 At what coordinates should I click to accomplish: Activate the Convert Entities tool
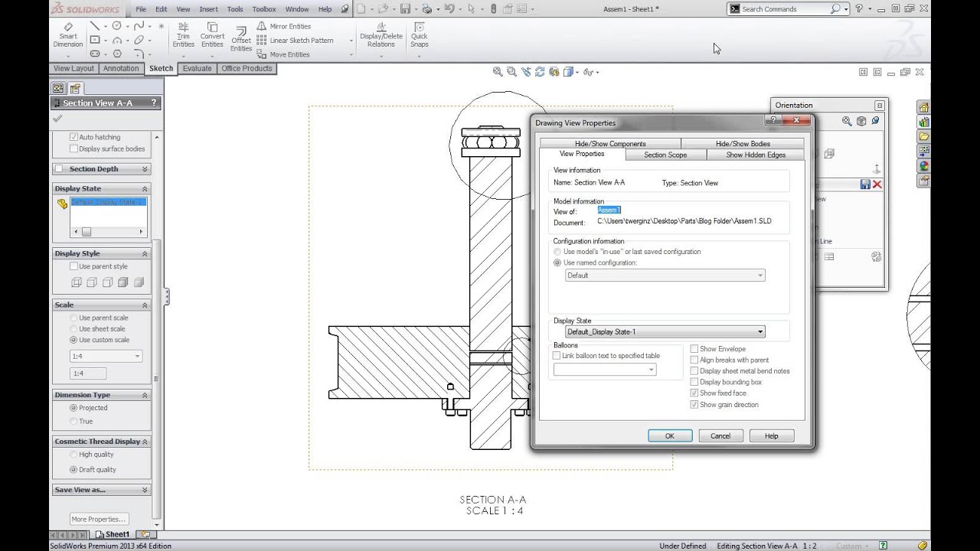pyautogui.click(x=212, y=35)
